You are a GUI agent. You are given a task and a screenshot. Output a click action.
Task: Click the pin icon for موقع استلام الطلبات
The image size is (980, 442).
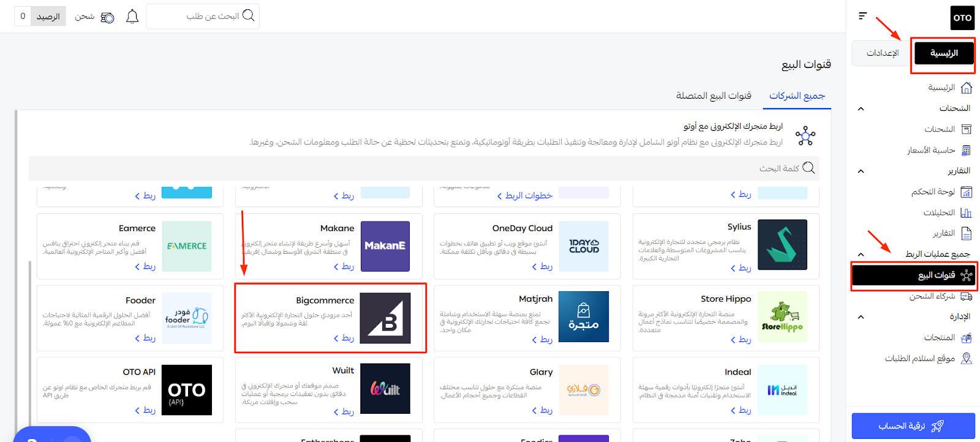(967, 359)
